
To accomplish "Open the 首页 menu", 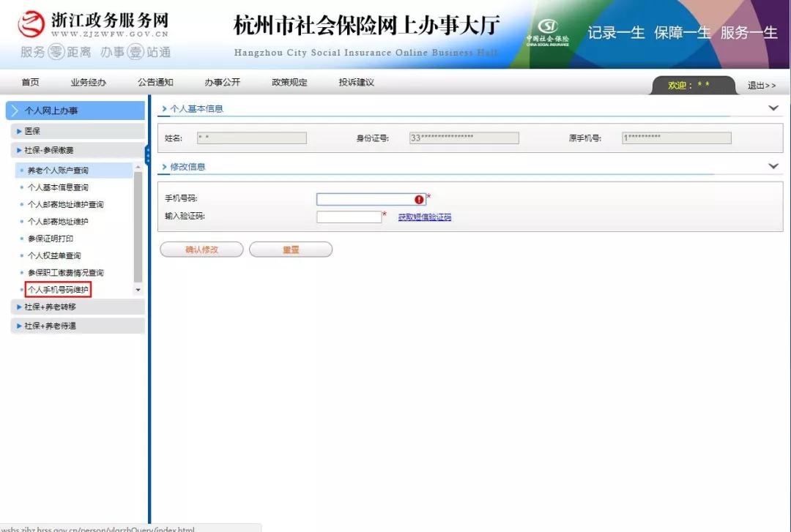I will (30, 82).
